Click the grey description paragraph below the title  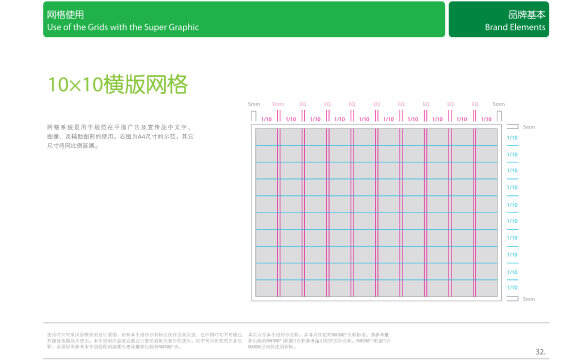(120, 136)
